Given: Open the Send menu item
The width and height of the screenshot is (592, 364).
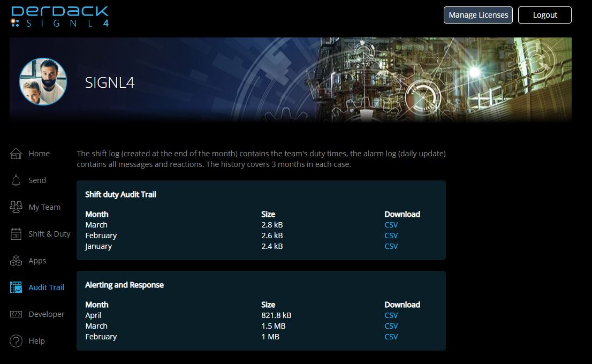Looking at the screenshot, I should coord(37,180).
